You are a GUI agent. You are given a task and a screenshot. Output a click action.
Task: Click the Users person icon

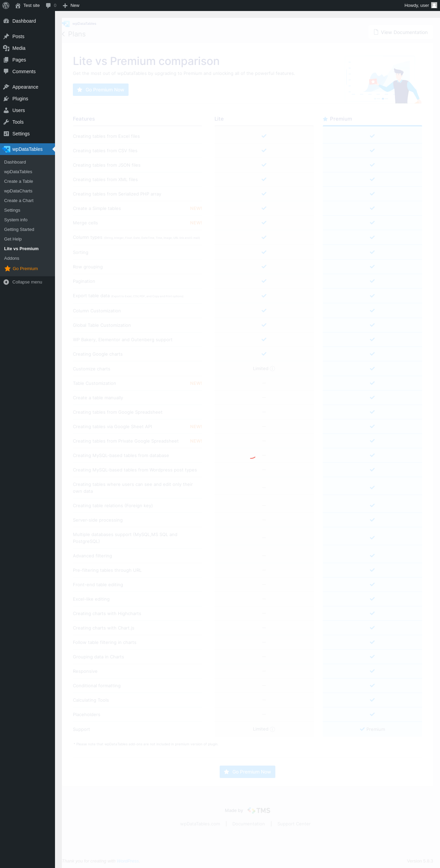(6, 110)
